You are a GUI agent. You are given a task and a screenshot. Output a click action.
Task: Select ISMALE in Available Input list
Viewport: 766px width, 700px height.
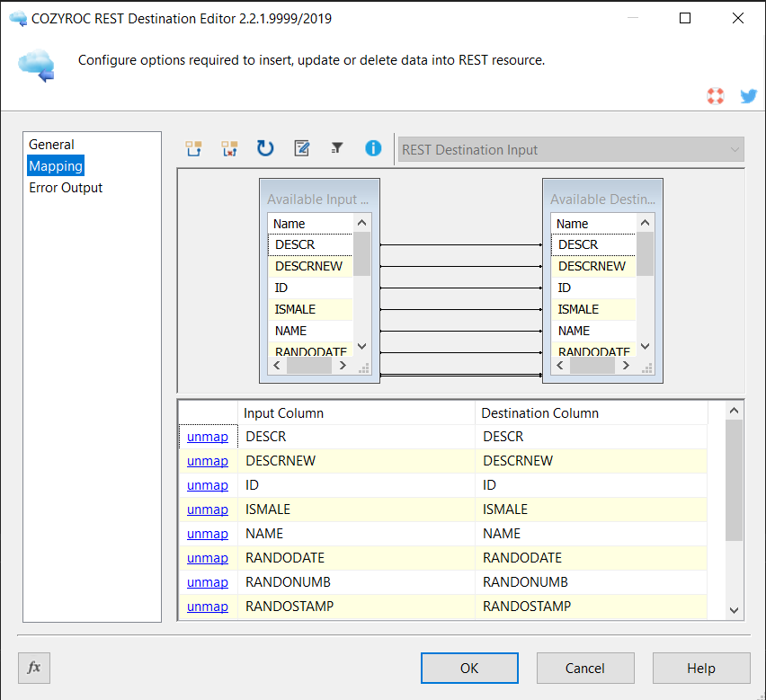(295, 309)
